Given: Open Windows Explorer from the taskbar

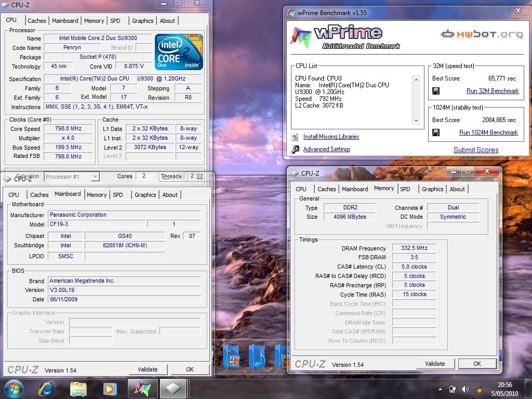Looking at the screenshot, I should pyautogui.click(x=78, y=389).
